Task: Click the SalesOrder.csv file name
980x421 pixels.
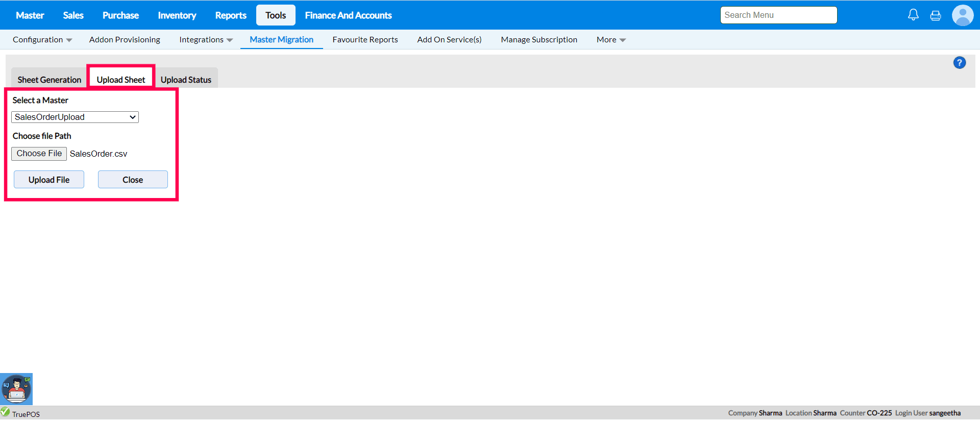Action: tap(99, 154)
